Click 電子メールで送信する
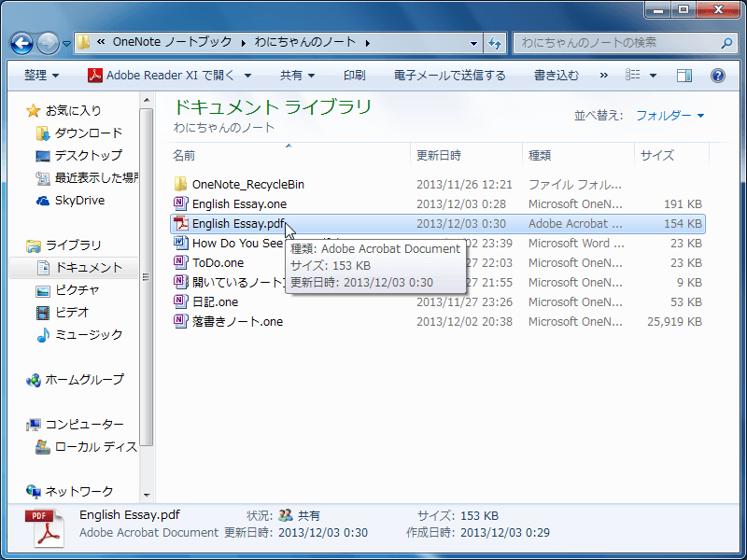747x560 pixels. 449,76
